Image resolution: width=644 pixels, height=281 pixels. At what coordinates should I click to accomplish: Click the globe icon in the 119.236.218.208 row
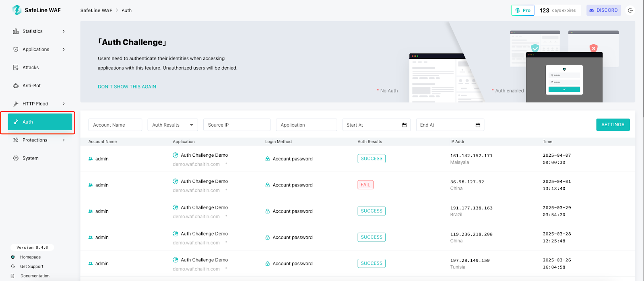tap(175, 234)
